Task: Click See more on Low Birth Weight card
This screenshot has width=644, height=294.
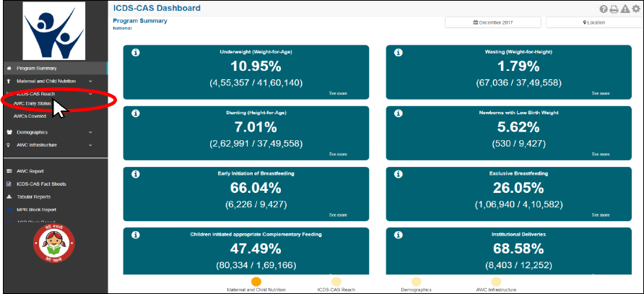Action: (x=601, y=154)
